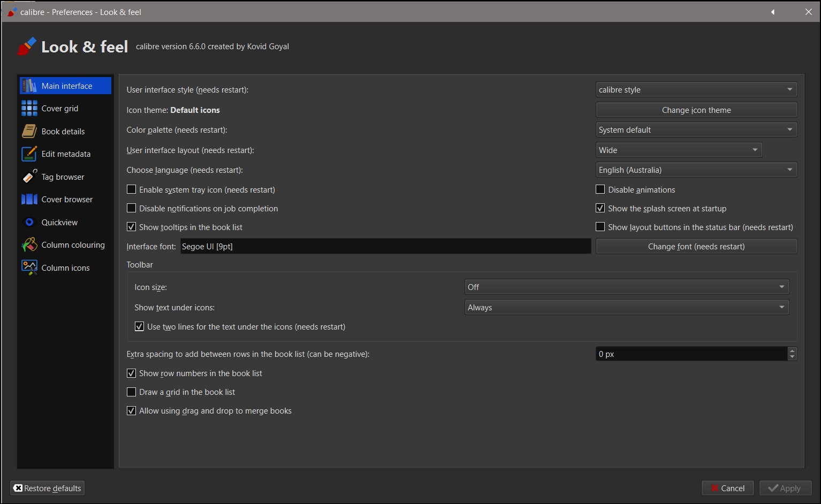Click the Interface font text field

[x=385, y=246]
